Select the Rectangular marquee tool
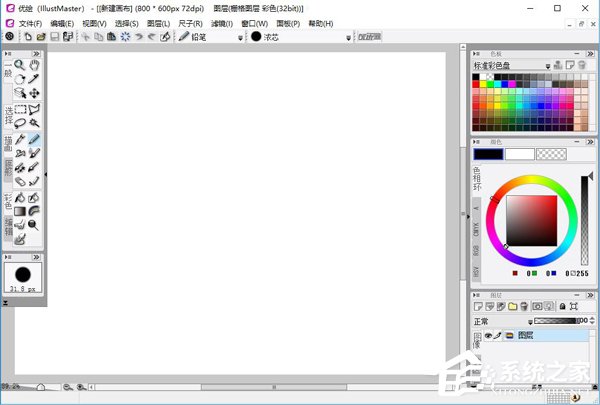600x405 pixels. (20, 109)
